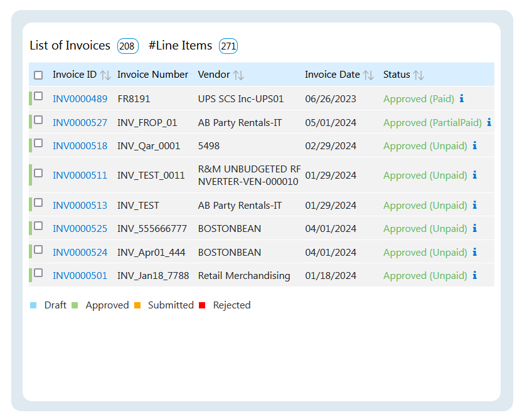
Task: Click info icon for invoice INV0000501
Action: (x=475, y=275)
